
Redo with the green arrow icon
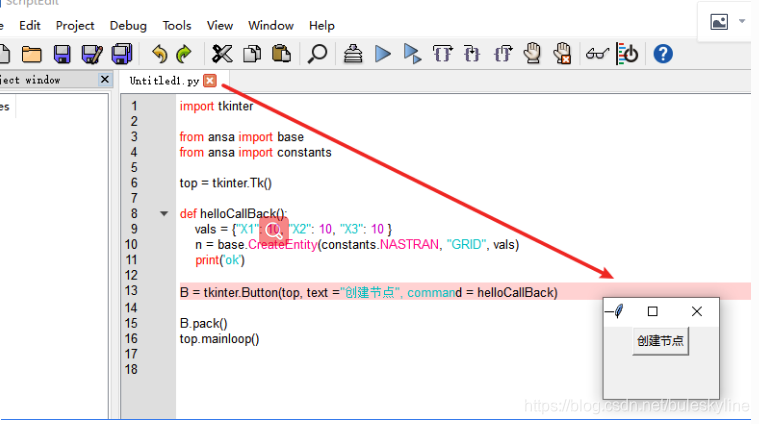(183, 54)
